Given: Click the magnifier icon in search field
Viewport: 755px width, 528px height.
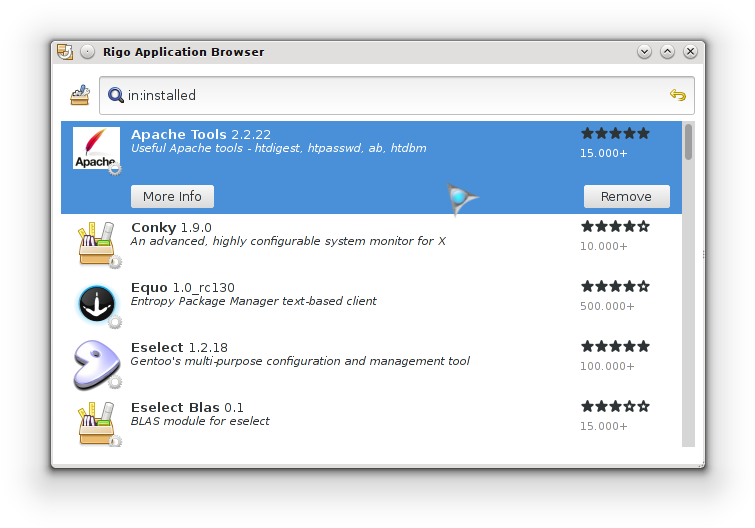Looking at the screenshot, I should click(x=116, y=96).
